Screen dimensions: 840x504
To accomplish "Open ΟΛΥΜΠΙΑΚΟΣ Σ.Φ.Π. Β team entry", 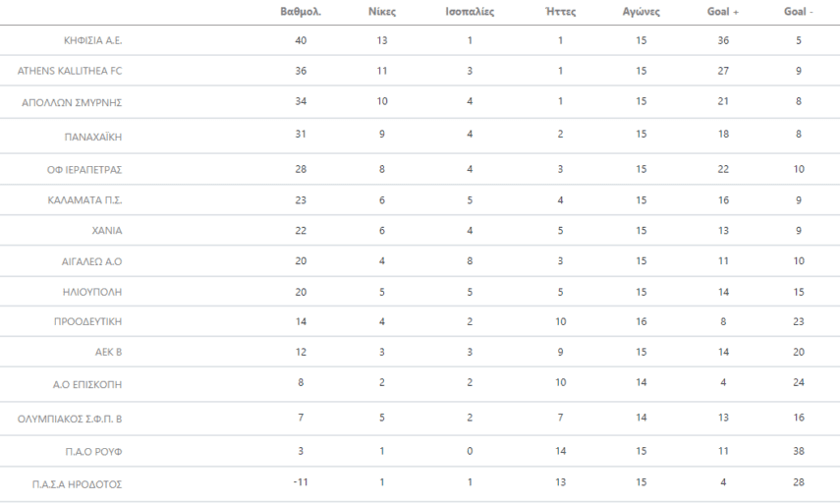I will [70, 420].
